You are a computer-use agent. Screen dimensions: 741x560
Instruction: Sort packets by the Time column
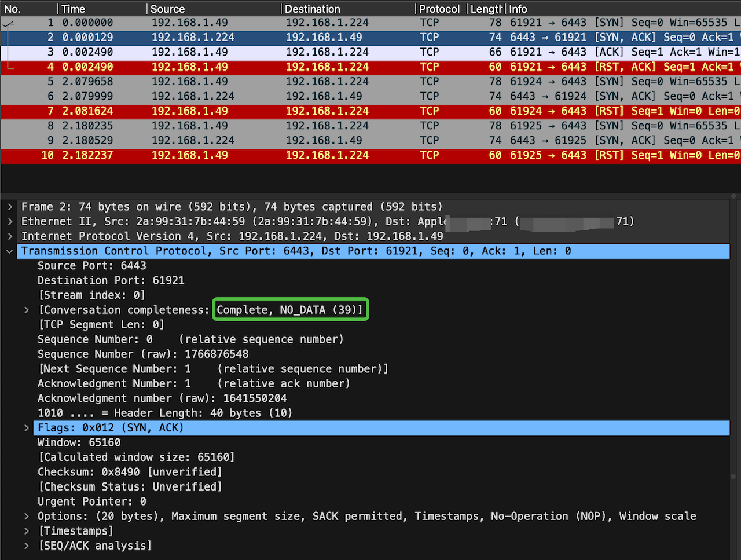point(74,9)
